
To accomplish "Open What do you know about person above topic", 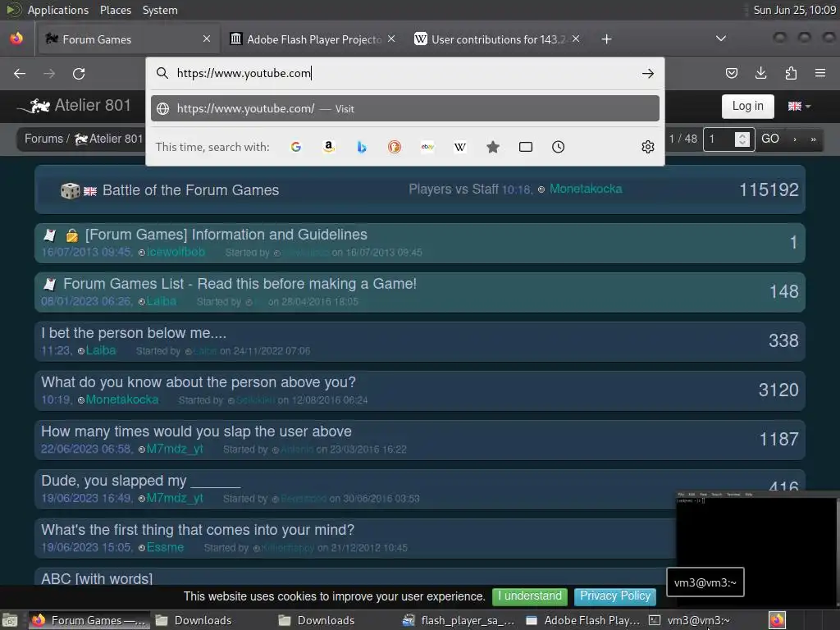I will (x=199, y=382).
